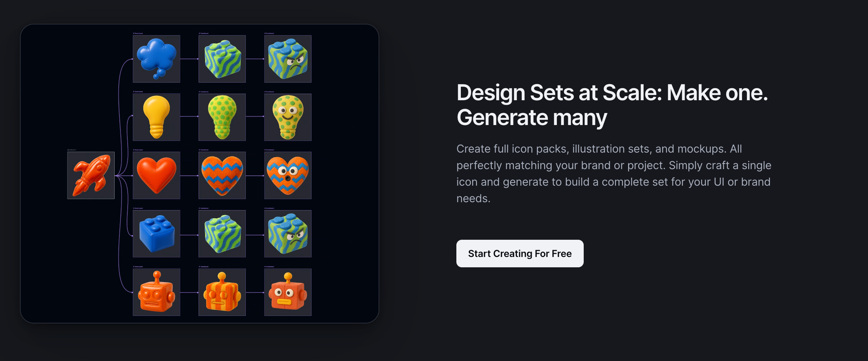Select the plain yellow lightbulb icon
Viewport: 868px width, 361px height.
click(157, 117)
